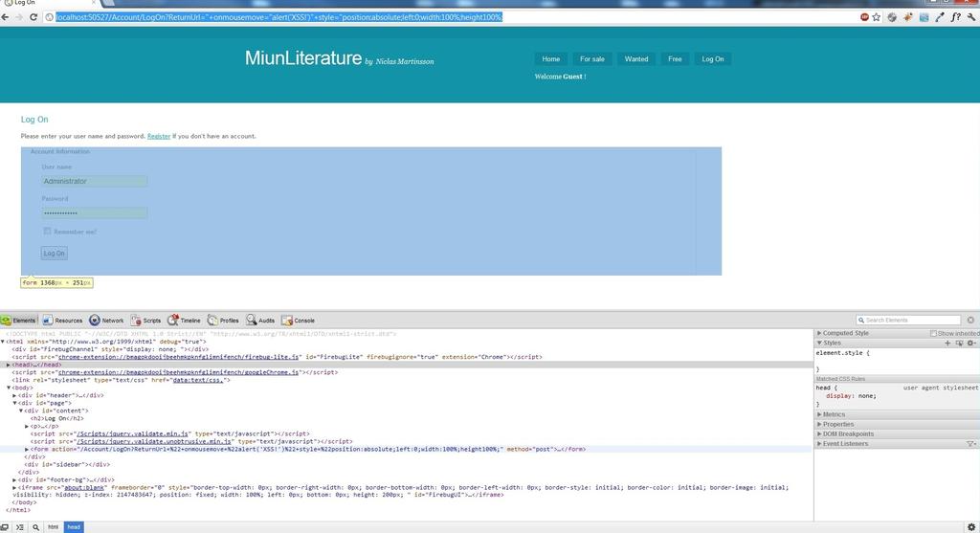Screen dimensions: 980x533
Task: Click the browser address bar
Action: (x=450, y=17)
